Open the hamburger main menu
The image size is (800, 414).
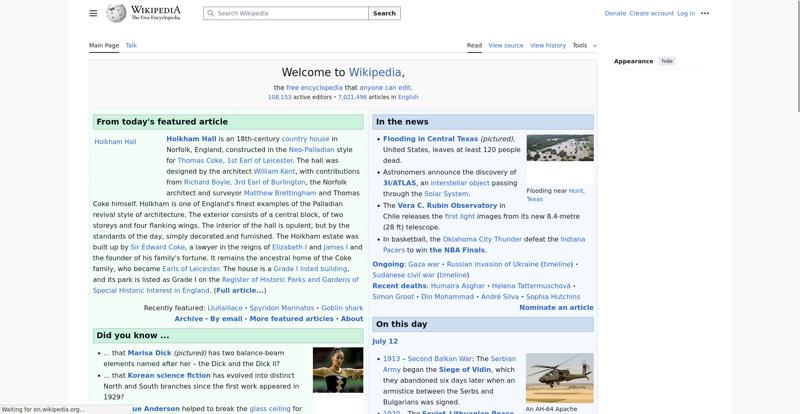tap(93, 13)
